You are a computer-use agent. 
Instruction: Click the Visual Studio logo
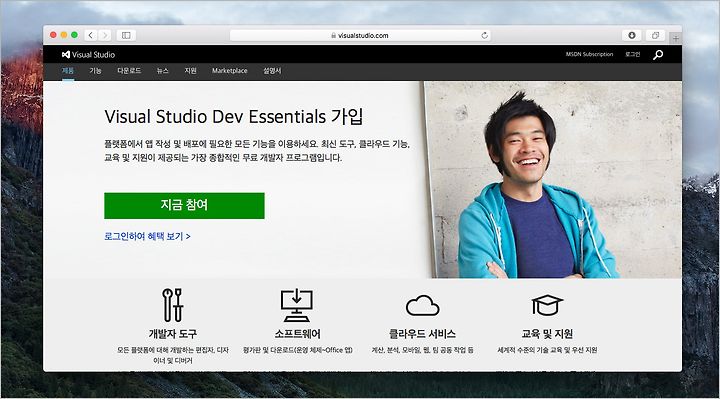88,55
